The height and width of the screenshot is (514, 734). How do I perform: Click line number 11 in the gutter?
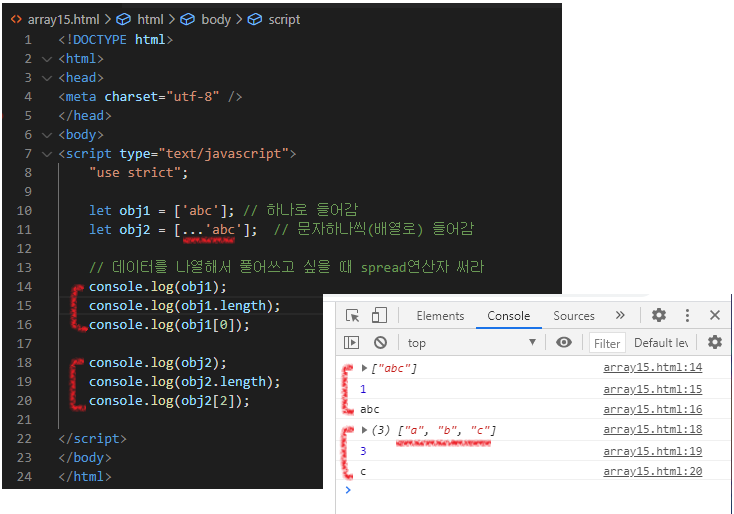24,230
